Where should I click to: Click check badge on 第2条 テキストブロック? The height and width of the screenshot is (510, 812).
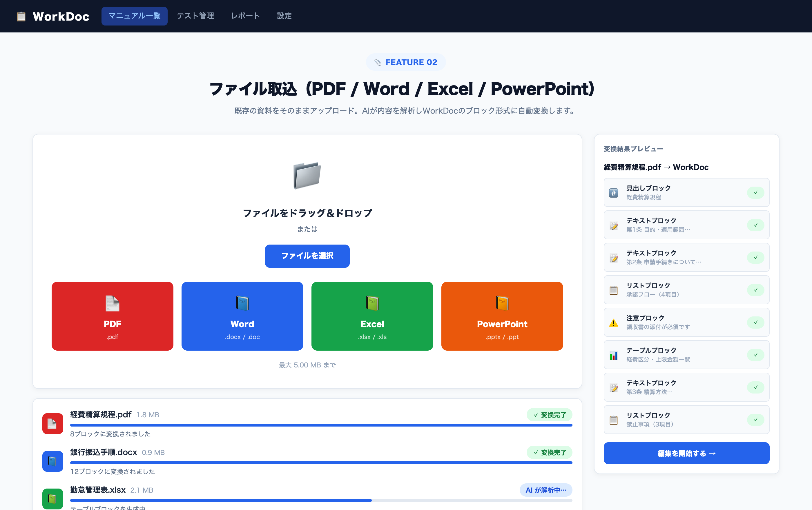coord(756,257)
